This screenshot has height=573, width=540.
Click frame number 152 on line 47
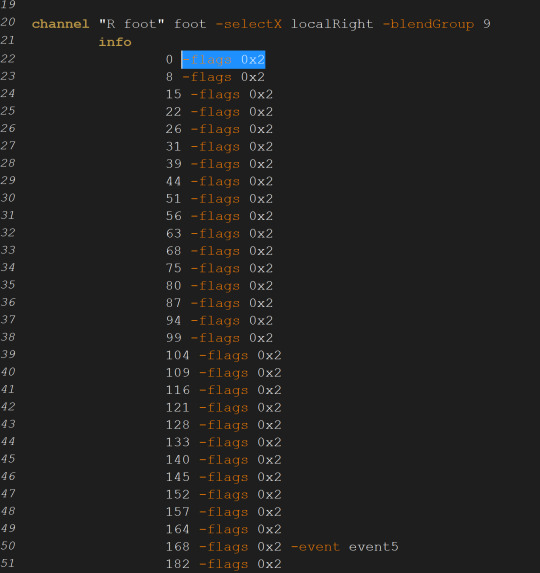178,494
